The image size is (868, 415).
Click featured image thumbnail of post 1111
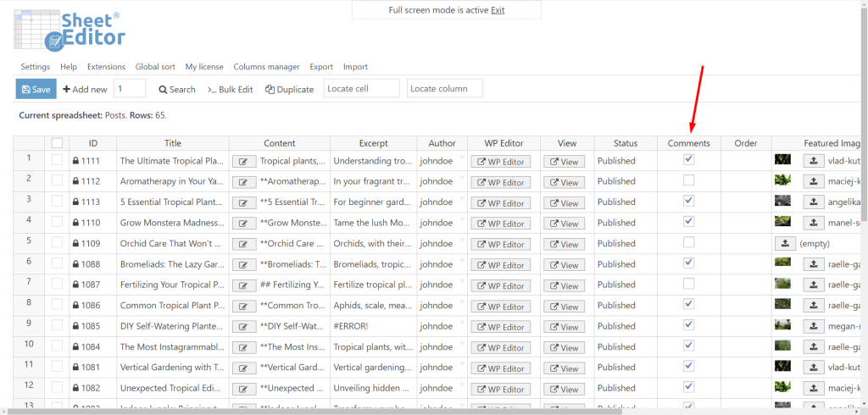click(782, 159)
